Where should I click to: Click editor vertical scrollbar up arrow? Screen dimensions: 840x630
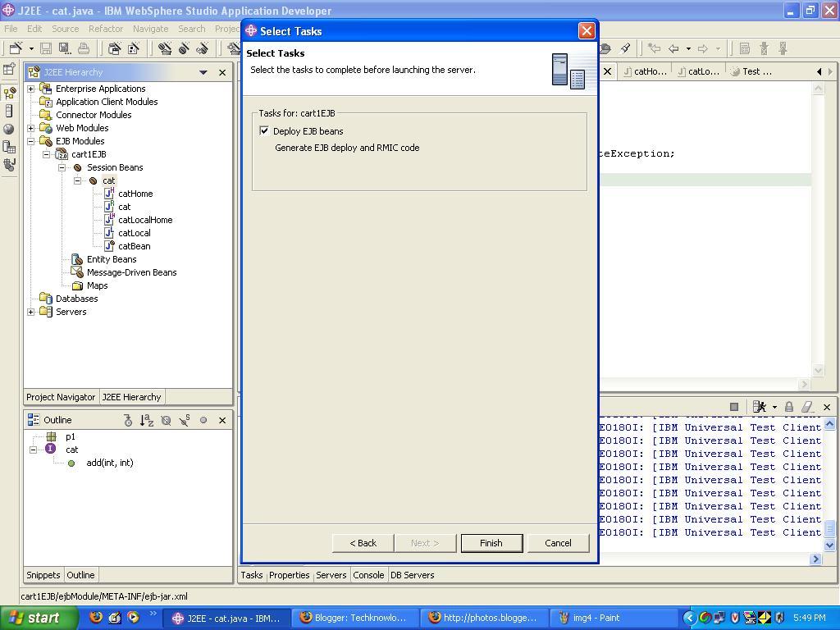(x=818, y=89)
